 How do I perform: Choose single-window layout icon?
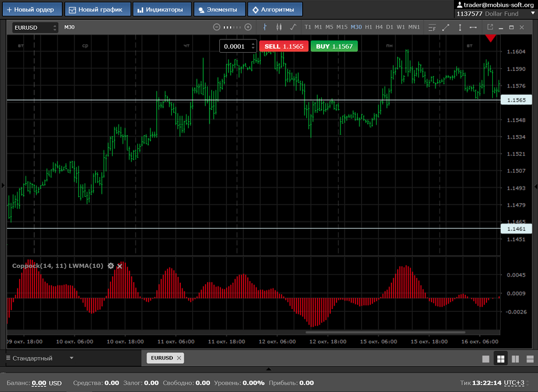click(486, 359)
